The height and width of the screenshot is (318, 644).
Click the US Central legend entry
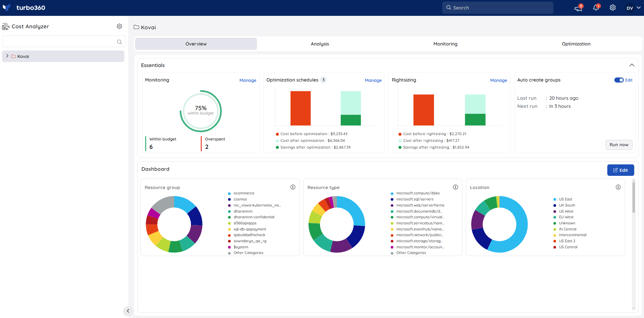pyautogui.click(x=565, y=247)
